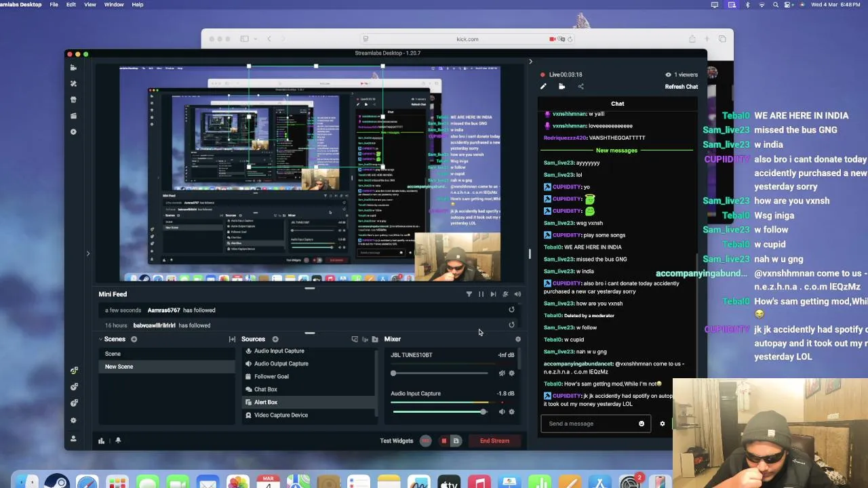Open the File menu in menu bar
868x488 pixels.
tap(54, 5)
